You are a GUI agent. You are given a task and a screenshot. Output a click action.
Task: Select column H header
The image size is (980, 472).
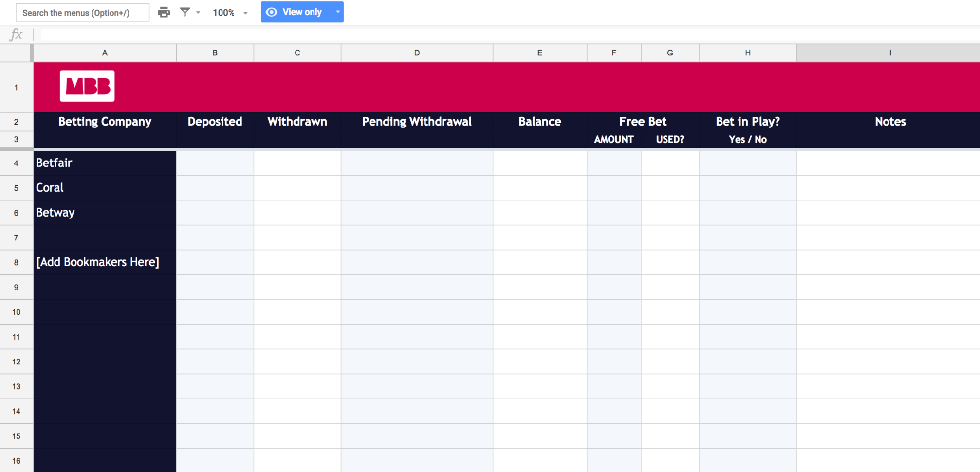[x=747, y=53]
